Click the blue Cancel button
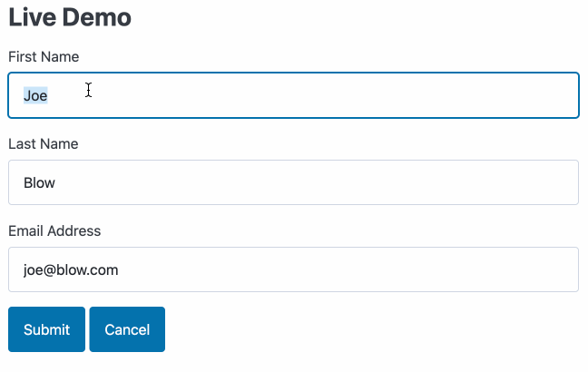 click(127, 329)
